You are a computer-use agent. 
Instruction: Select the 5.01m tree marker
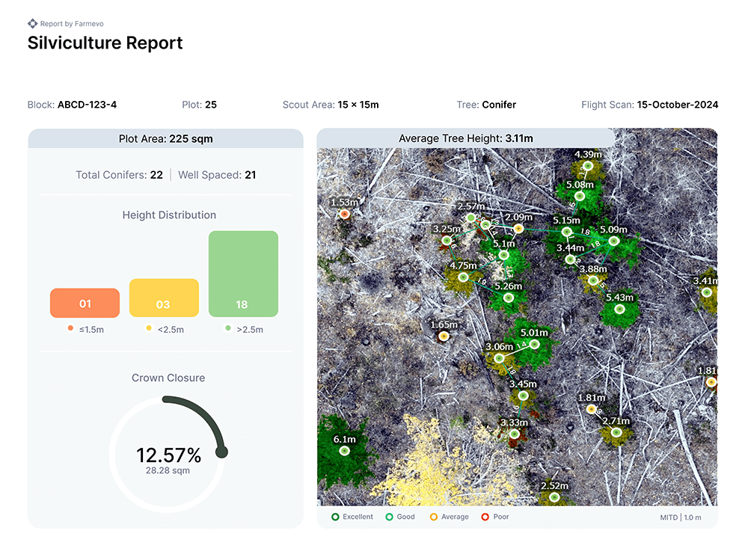[x=534, y=344]
